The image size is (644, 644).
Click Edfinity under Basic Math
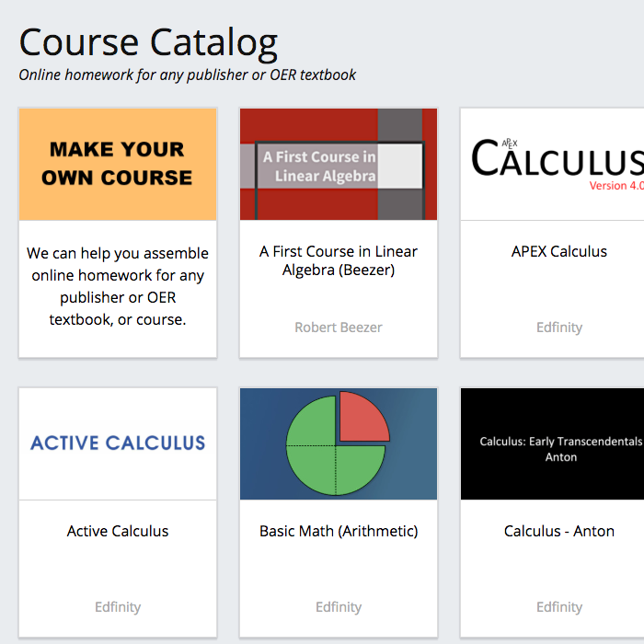click(339, 607)
